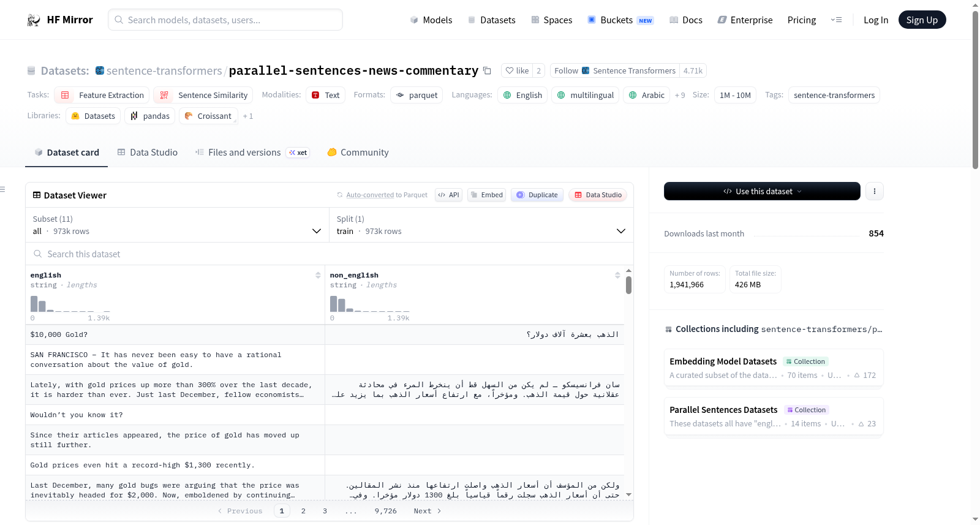Click the HF Mirror logo icon

[34, 20]
